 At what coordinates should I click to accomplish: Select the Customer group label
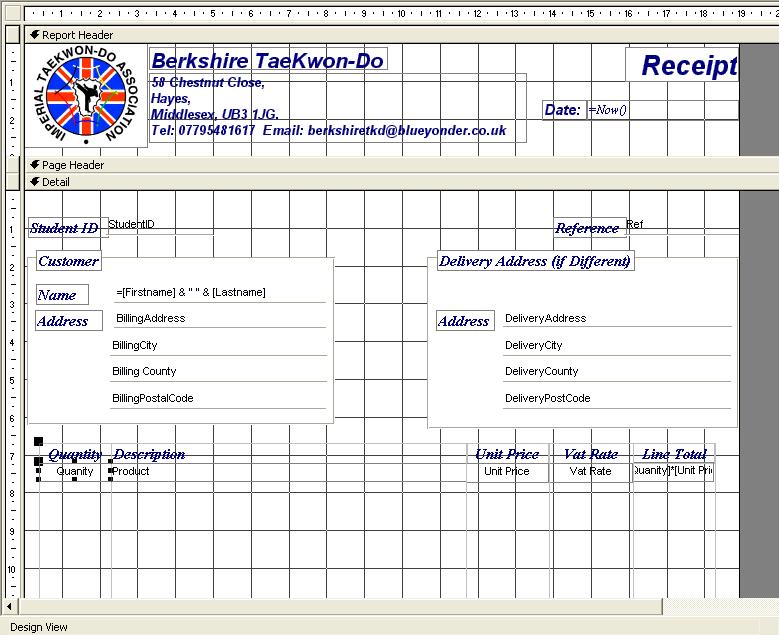[x=69, y=261]
